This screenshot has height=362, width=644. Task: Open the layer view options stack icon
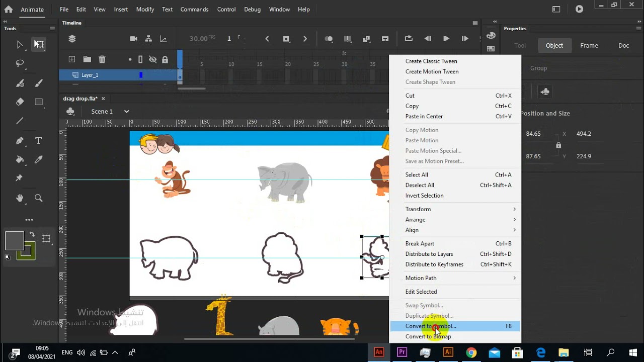pos(72,39)
